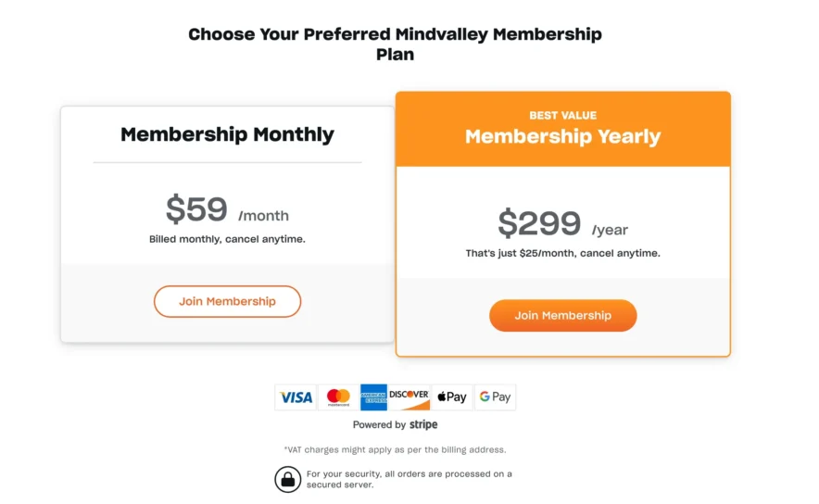Click the Membership Yearly heading
The width and height of the screenshot is (819, 504).
[562, 137]
